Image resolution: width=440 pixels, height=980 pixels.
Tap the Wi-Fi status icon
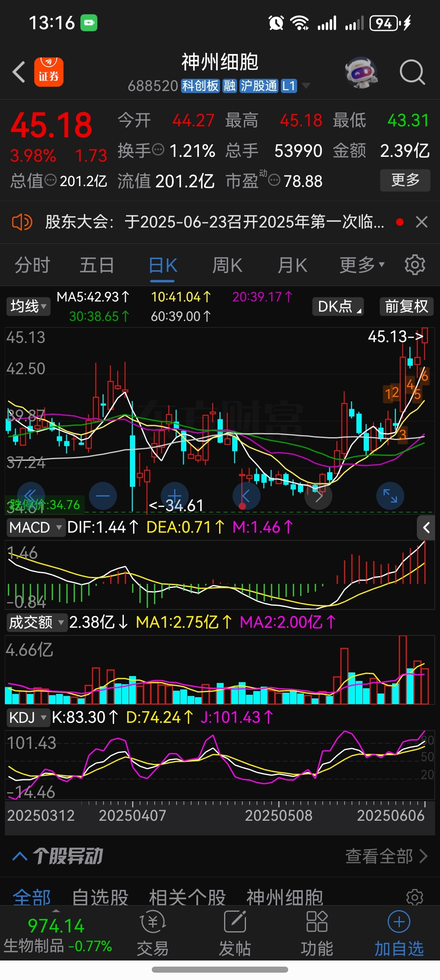[300, 23]
